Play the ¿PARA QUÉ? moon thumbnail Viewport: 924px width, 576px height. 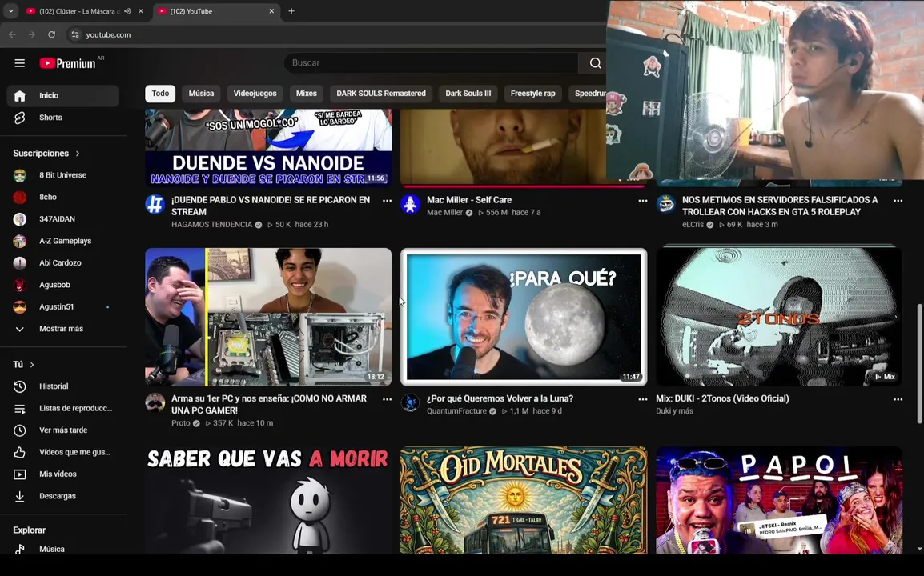(524, 317)
